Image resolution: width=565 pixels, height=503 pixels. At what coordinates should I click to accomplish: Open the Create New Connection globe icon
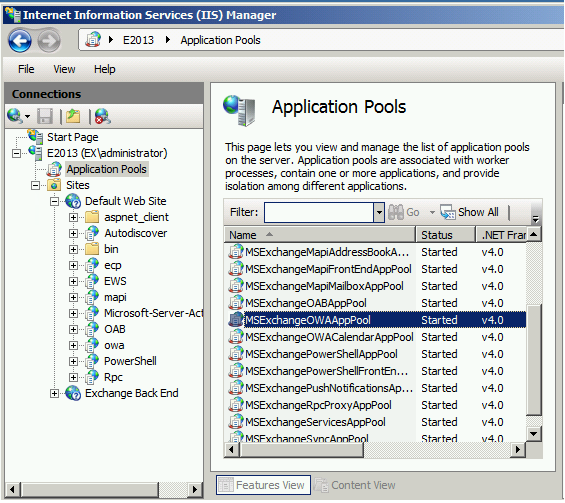pyautogui.click(x=15, y=116)
